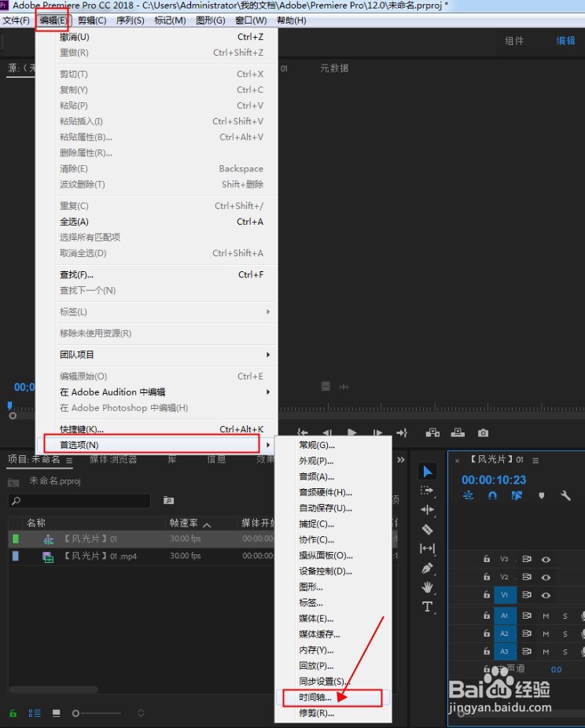This screenshot has width=585, height=728.
Task: Switch to the 媒体浏览器 tab
Action: 113,459
